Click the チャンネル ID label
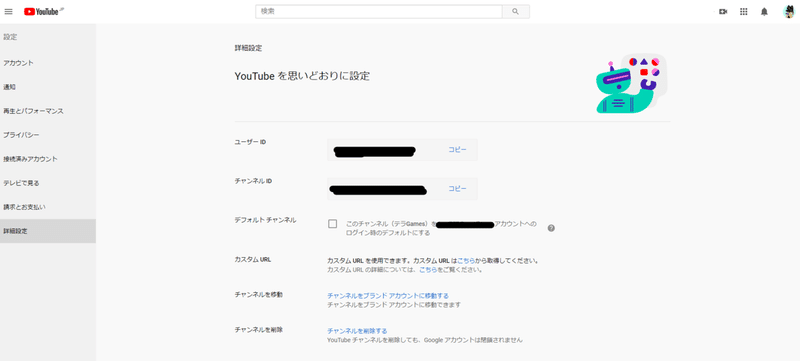The image size is (800, 361). (x=253, y=181)
